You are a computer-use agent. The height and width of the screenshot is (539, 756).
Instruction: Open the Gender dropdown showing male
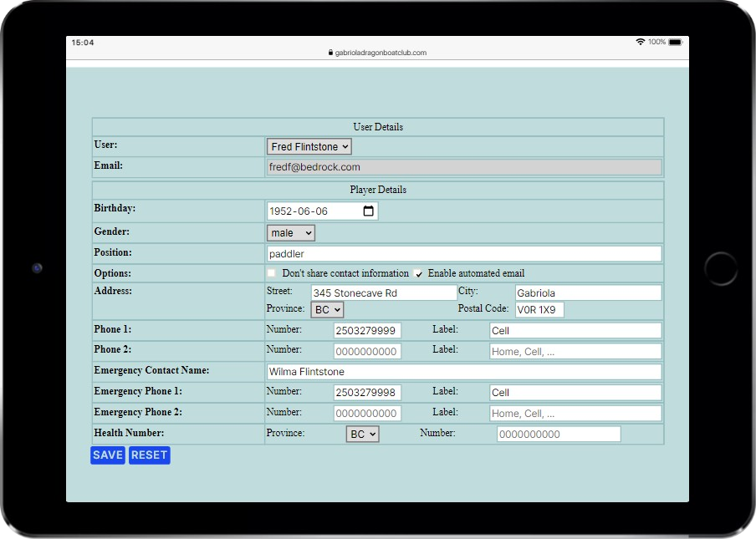[291, 233]
